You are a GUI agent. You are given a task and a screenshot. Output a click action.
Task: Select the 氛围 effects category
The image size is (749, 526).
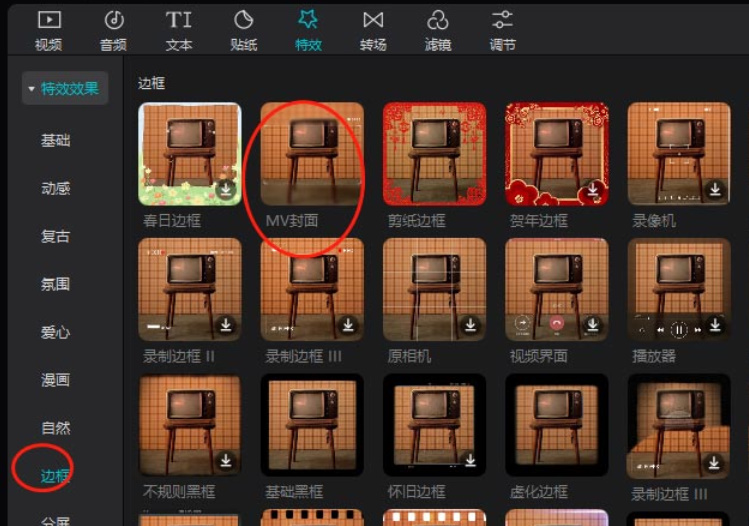55,284
